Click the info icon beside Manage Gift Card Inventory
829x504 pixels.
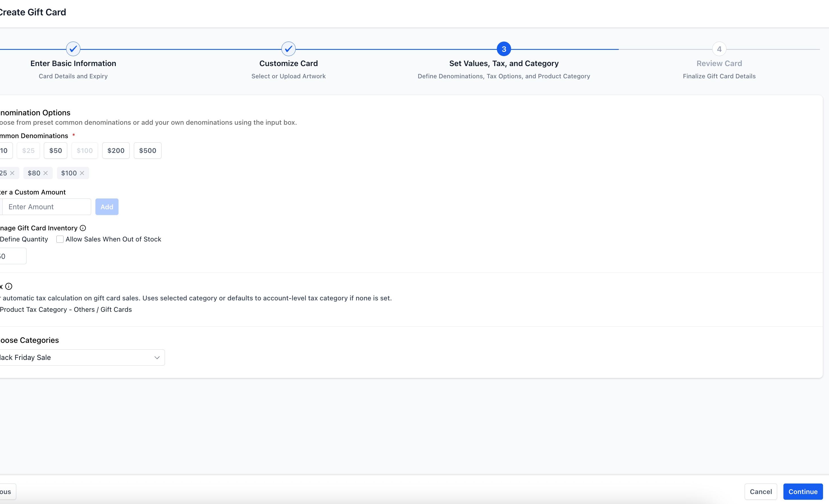point(83,228)
